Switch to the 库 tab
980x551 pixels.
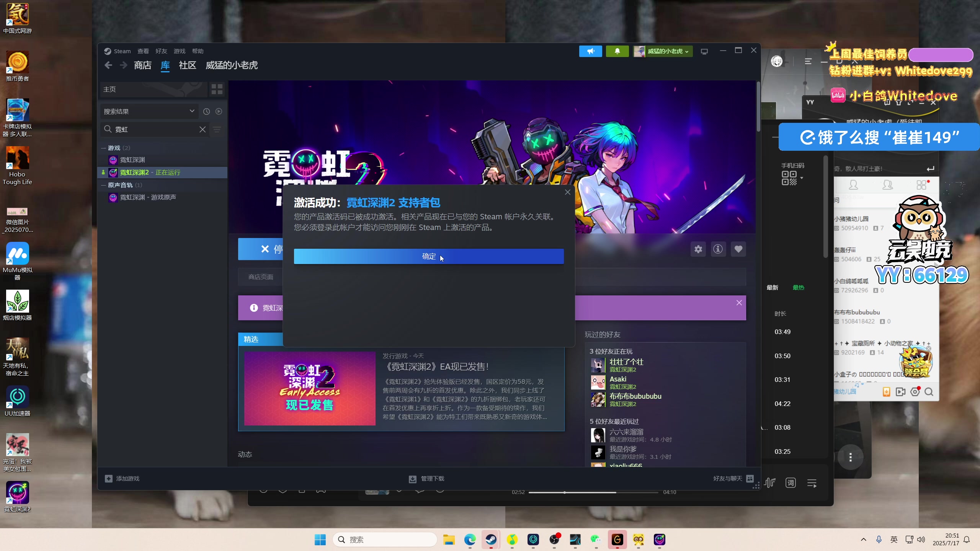165,65
